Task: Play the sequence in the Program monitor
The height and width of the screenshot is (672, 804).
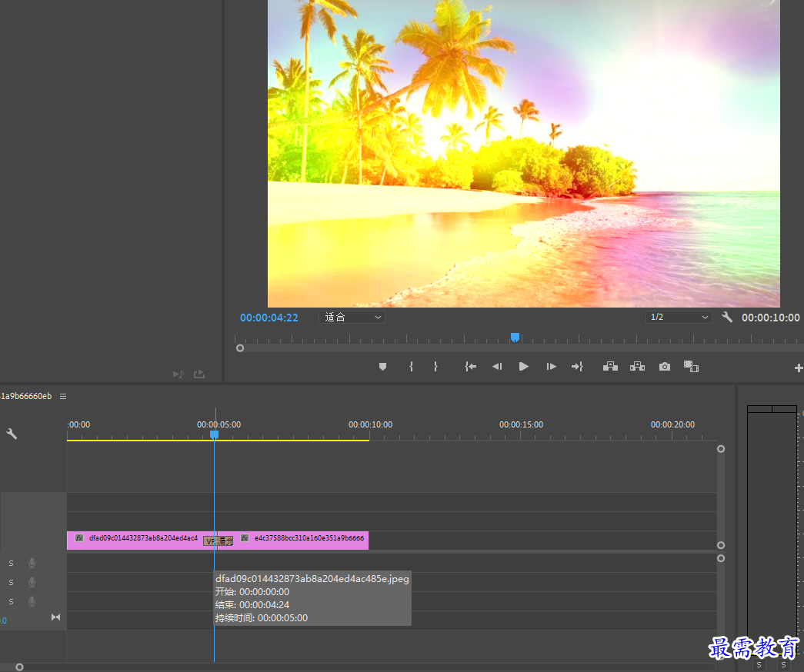Action: click(523, 367)
